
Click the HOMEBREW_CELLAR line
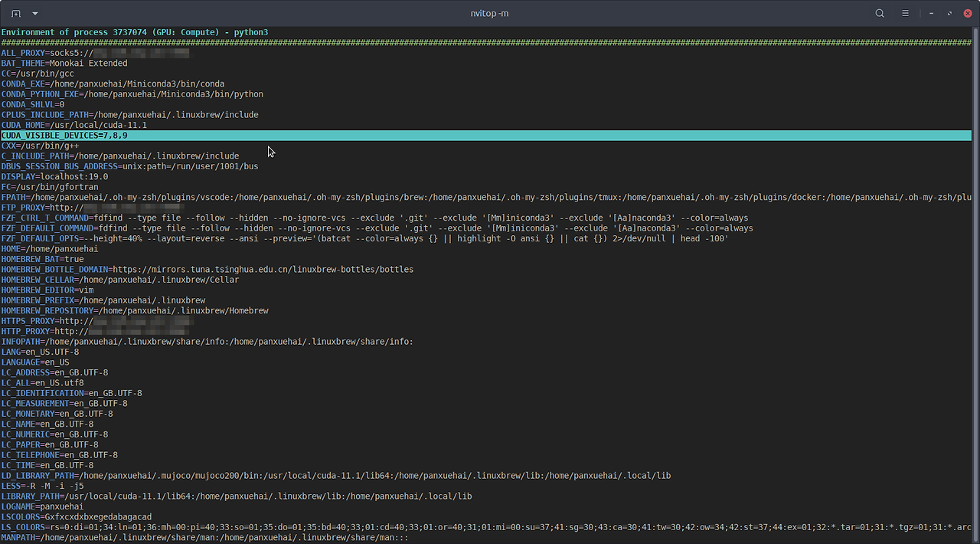120,280
